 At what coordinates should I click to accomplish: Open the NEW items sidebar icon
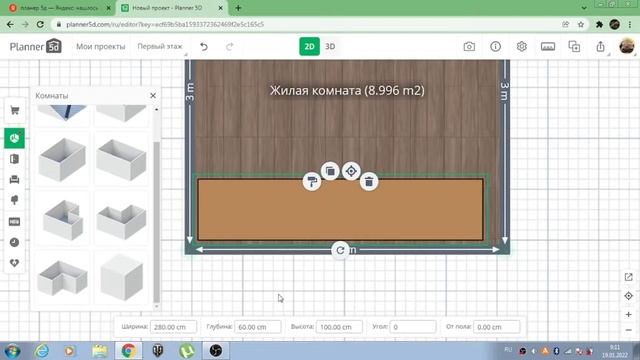[14, 222]
